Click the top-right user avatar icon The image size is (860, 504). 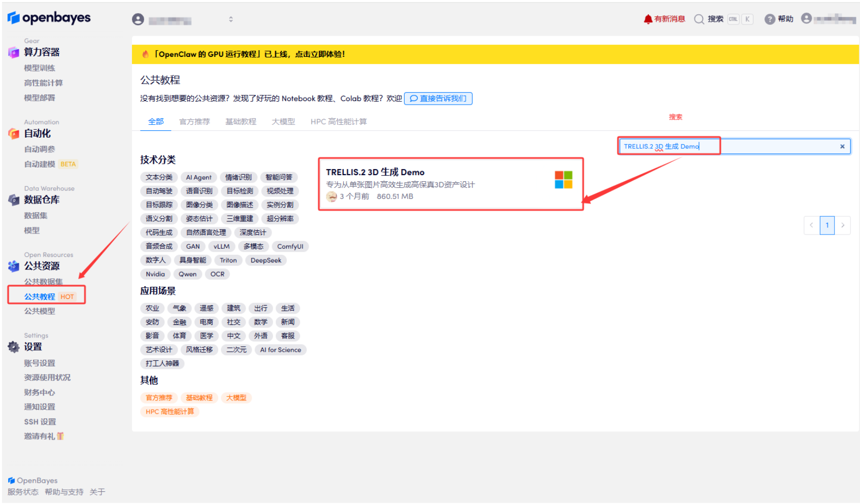806,18
